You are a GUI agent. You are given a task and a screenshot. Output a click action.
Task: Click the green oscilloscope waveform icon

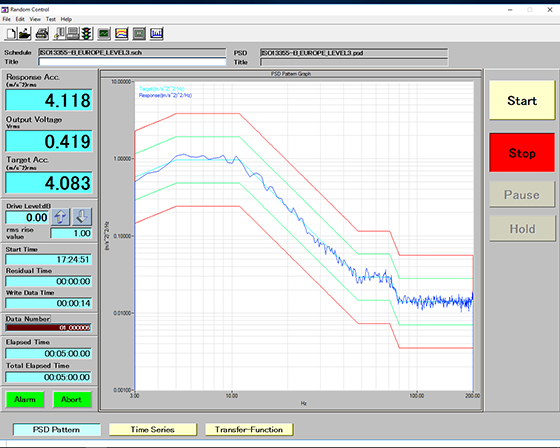tap(104, 34)
